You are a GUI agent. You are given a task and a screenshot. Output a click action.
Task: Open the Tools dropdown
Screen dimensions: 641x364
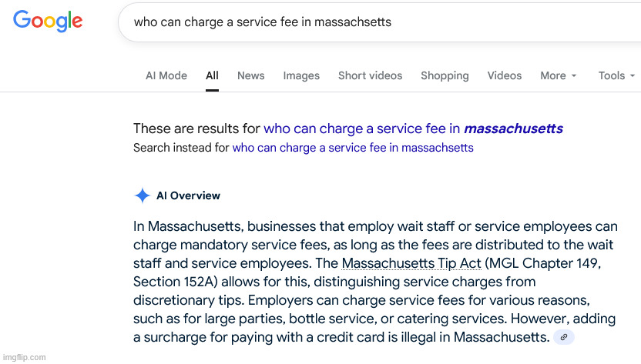pos(616,75)
